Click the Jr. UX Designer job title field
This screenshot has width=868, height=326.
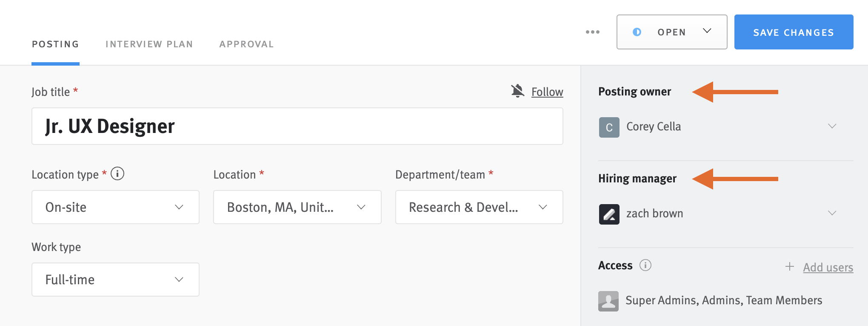297,126
